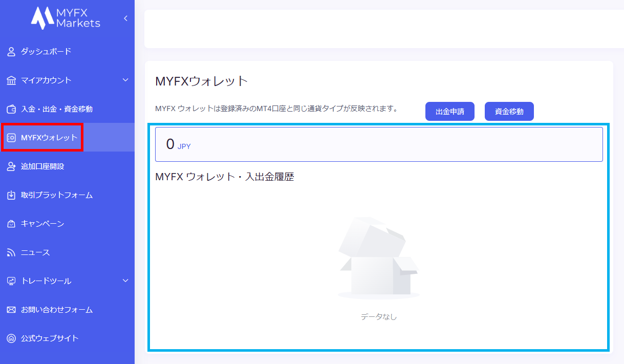This screenshot has height=364, width=624.
Task: Click the wallet icon beside 入金・出金・資金移動
Action: 11,109
